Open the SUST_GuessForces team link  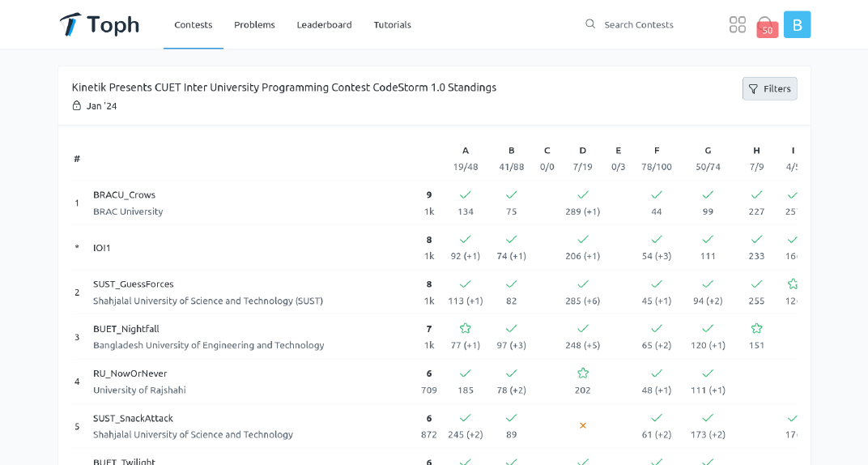click(x=133, y=284)
